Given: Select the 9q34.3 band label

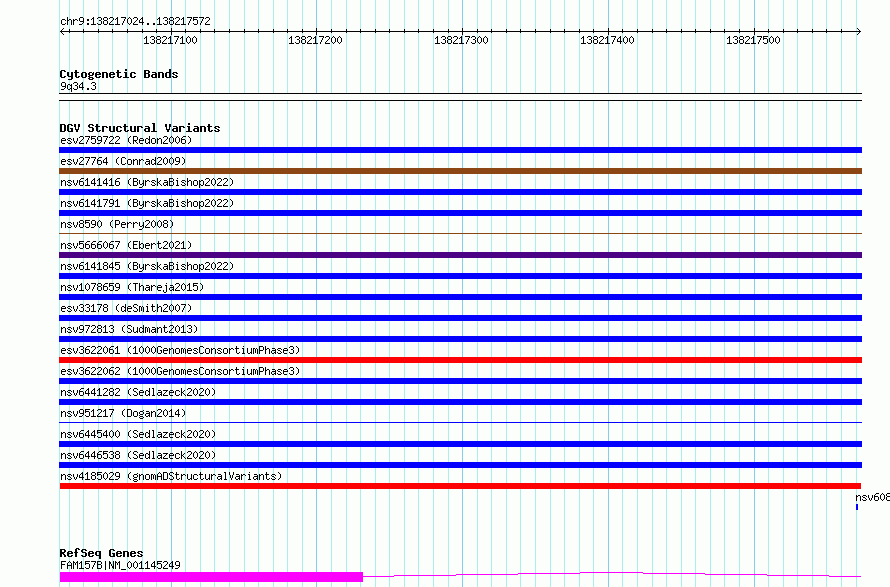Looking at the screenshot, I should tap(78, 86).
